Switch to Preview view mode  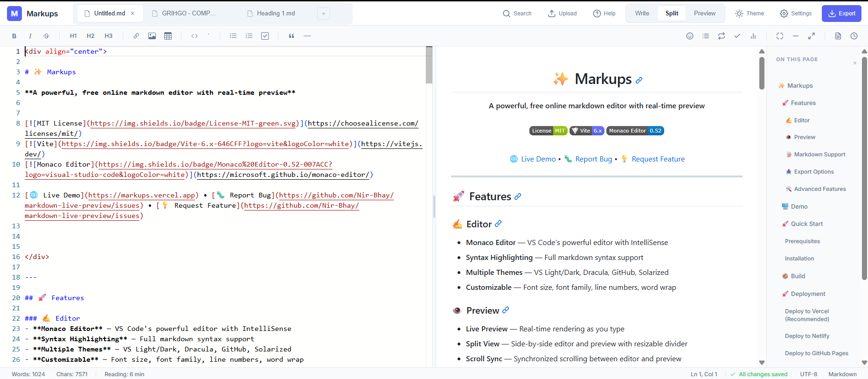[704, 14]
